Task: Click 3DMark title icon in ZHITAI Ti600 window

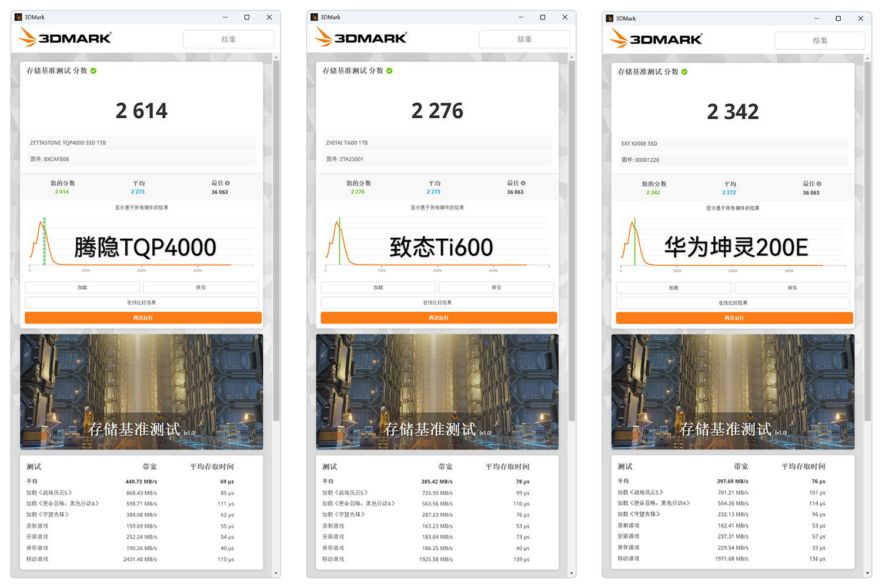Action: pyautogui.click(x=315, y=17)
